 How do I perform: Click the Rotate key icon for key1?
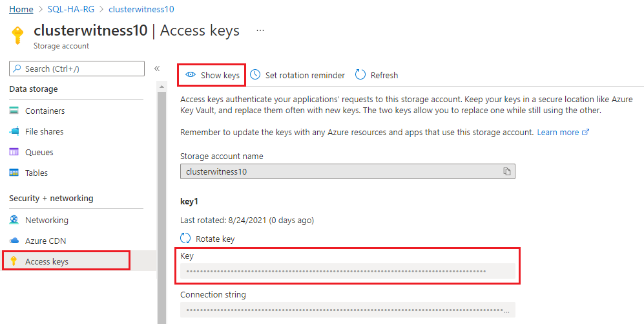[186, 239]
